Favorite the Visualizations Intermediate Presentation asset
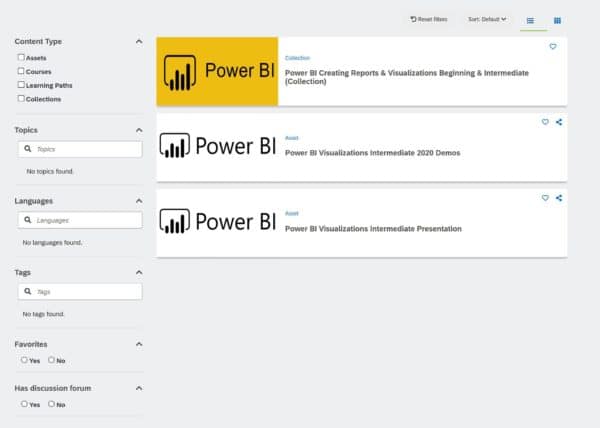This screenshot has width=600, height=428. coord(545,198)
